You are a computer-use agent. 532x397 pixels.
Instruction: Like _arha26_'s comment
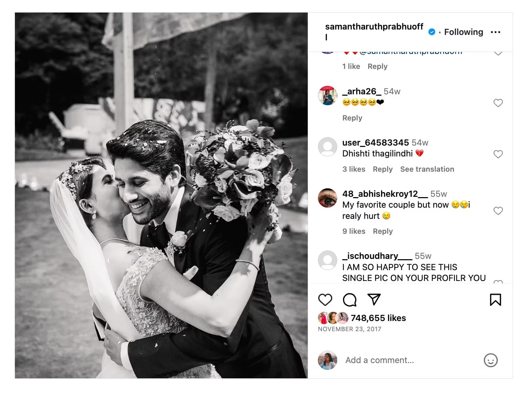coord(498,103)
